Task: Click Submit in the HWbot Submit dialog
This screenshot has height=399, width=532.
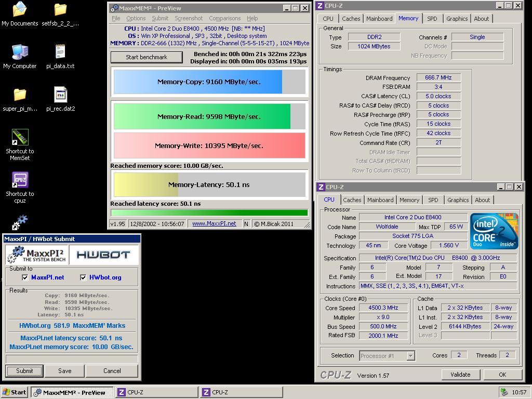Action: tap(24, 371)
